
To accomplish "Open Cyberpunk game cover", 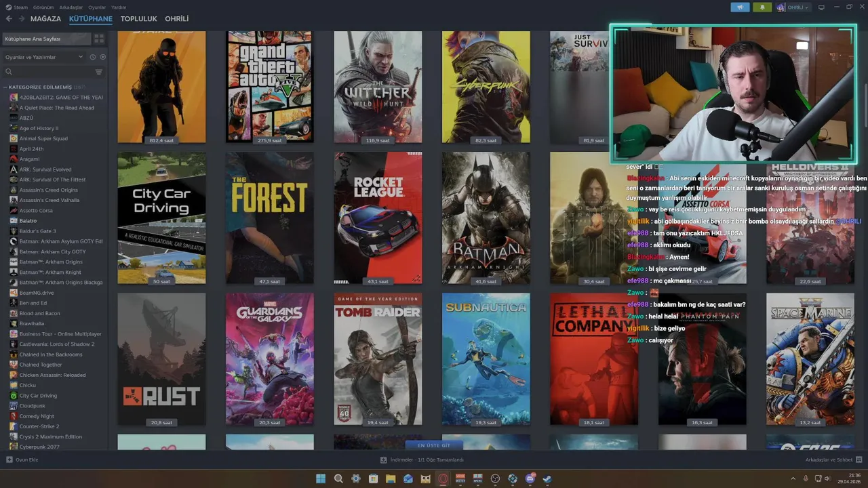I will [486, 87].
